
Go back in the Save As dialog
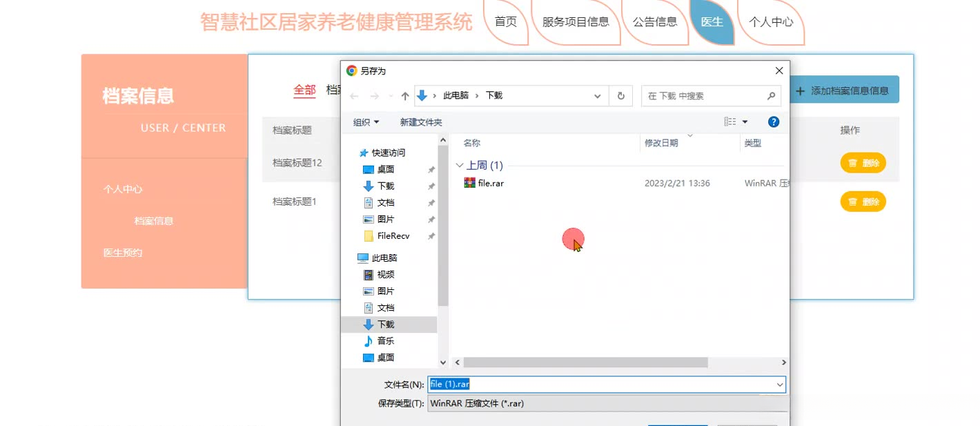[x=354, y=96]
